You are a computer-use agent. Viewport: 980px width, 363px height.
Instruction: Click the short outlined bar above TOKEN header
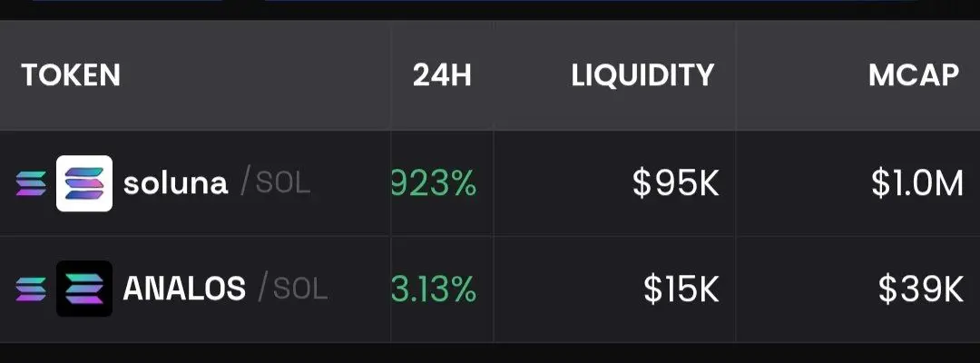point(127,2)
